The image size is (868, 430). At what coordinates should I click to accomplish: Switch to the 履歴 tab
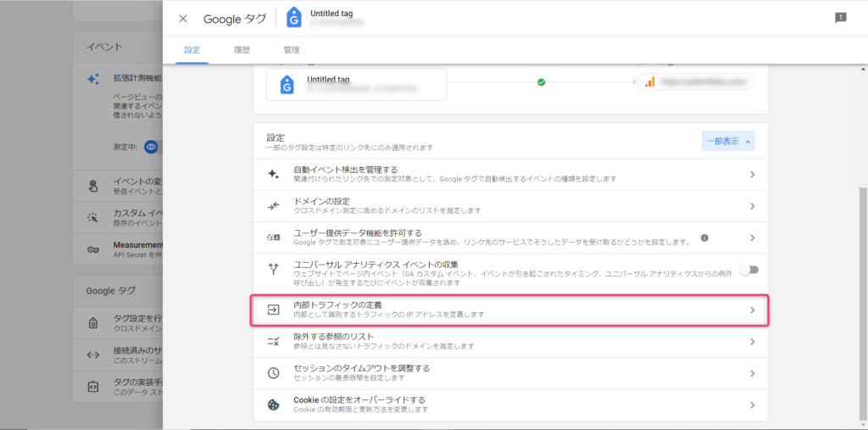point(242,50)
